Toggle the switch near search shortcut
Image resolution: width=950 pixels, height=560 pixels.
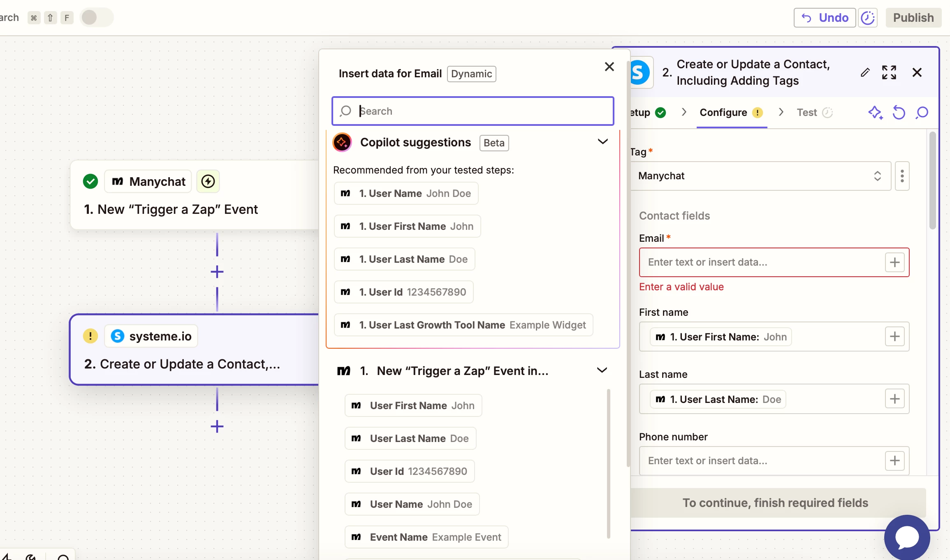pyautogui.click(x=96, y=18)
